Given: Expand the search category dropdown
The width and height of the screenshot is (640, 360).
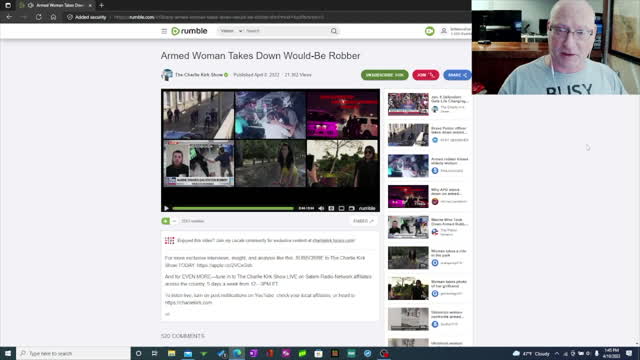Looking at the screenshot, I should click(231, 31).
